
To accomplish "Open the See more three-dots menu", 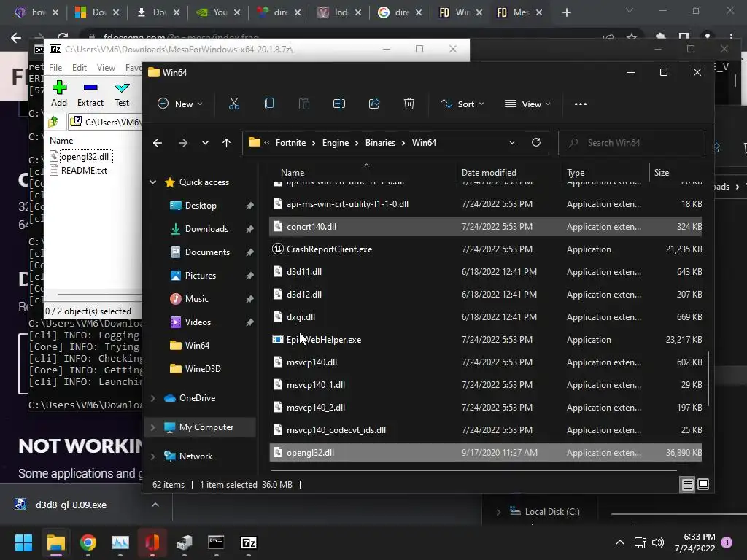I will pos(580,104).
